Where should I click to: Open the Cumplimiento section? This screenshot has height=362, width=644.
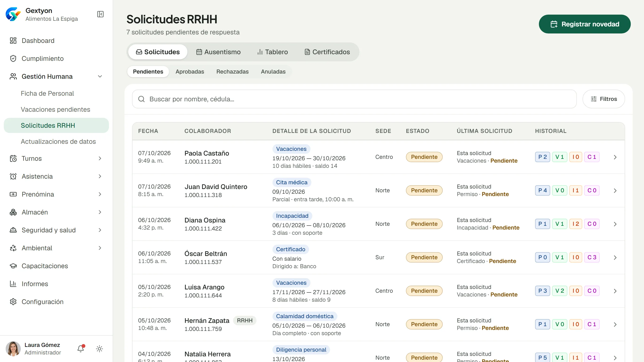56,58
